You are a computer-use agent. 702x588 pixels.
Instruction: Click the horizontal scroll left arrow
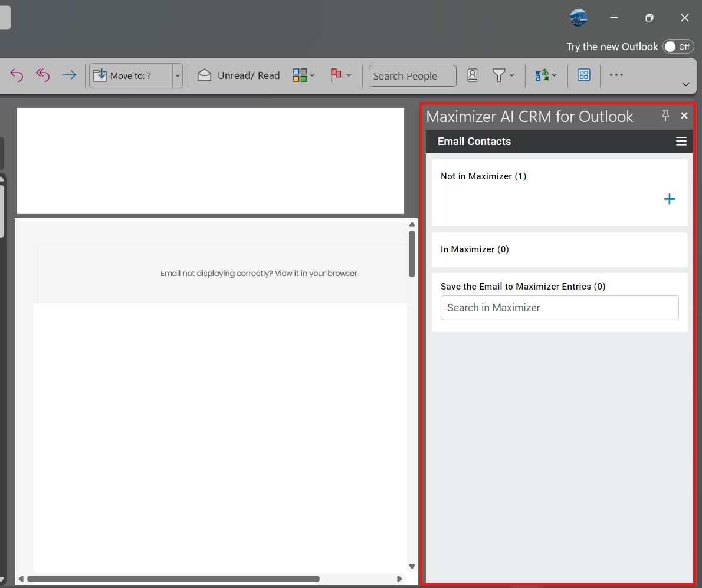tap(21, 579)
